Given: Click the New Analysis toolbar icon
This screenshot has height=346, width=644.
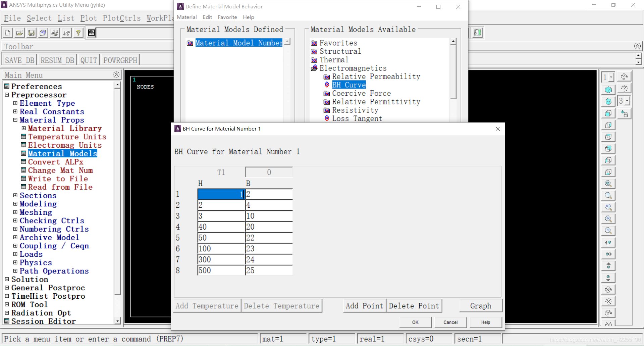Looking at the screenshot, I should point(8,33).
